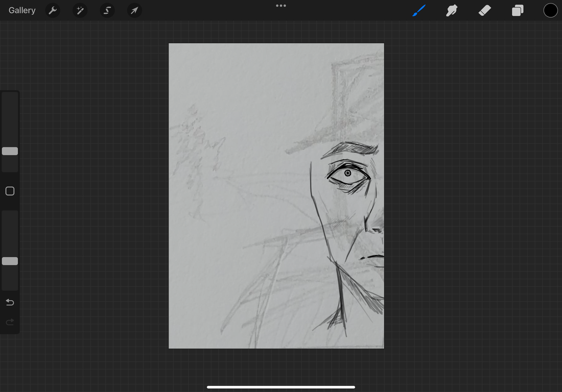562x392 pixels.
Task: Open the black active color swatch
Action: (x=550, y=10)
